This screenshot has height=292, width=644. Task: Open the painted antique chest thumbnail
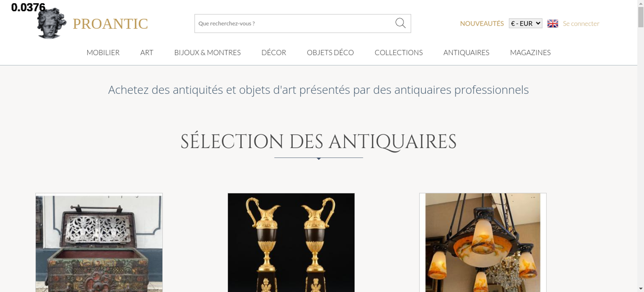[x=99, y=242]
